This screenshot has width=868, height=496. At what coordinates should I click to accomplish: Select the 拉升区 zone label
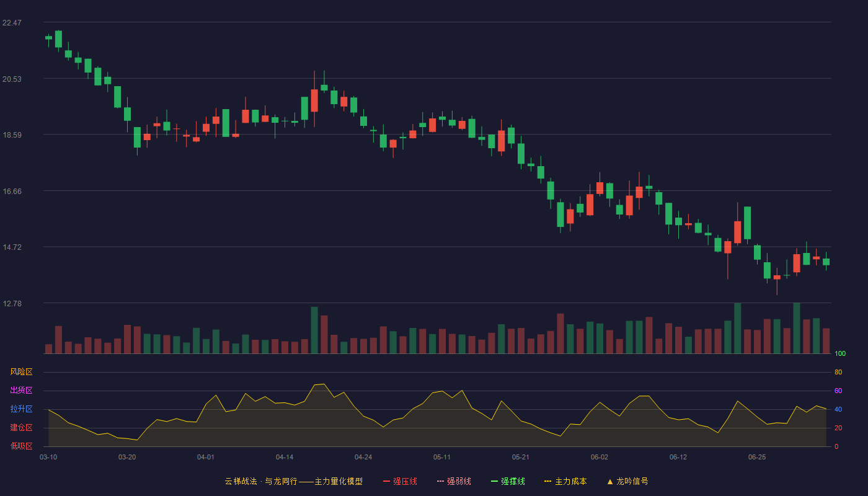[x=21, y=409]
